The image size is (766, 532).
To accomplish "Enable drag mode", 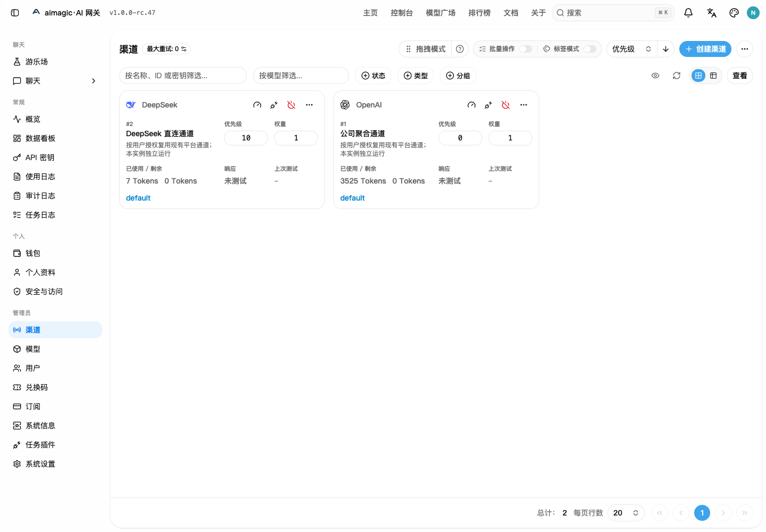I will [x=426, y=49].
